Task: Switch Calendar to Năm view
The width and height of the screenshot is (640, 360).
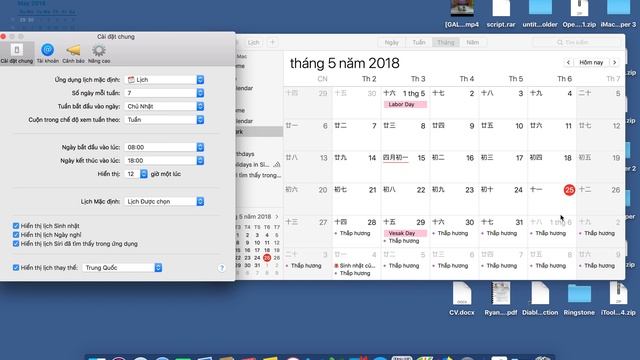Action: pos(473,42)
